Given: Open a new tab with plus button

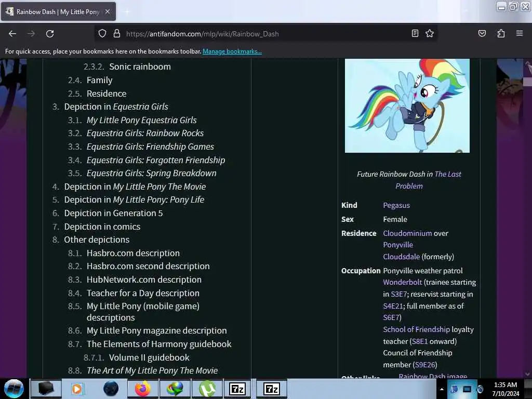Looking at the screenshot, I should pyautogui.click(x=127, y=11).
